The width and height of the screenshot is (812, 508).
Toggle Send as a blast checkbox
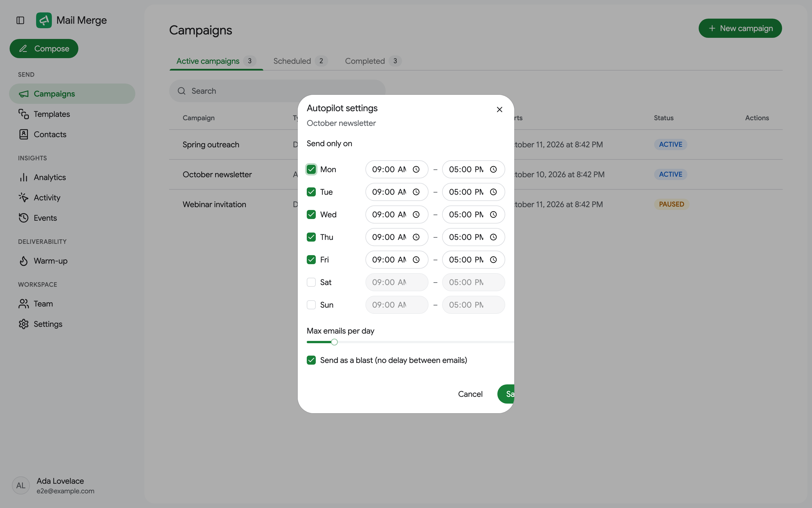tap(311, 360)
